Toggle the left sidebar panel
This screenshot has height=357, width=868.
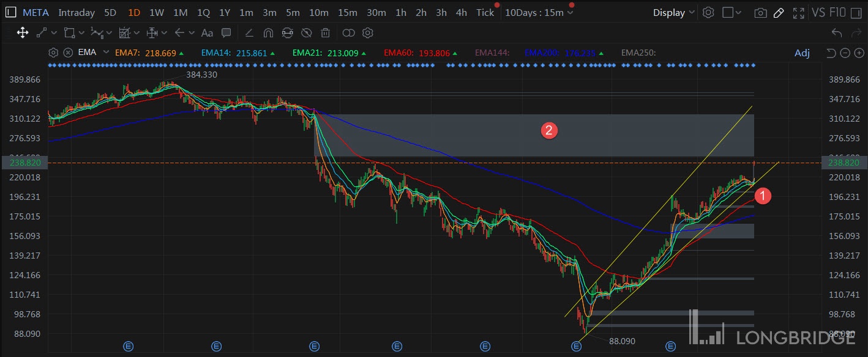click(x=10, y=13)
